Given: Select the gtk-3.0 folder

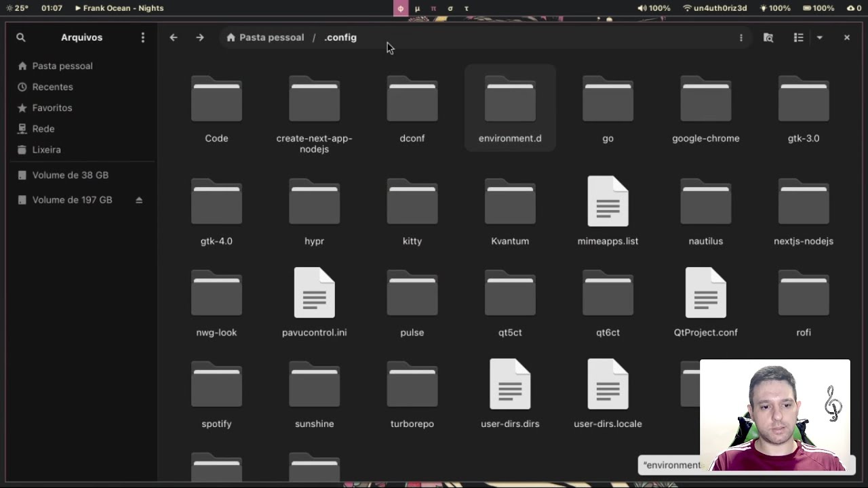Looking at the screenshot, I should coord(804,108).
